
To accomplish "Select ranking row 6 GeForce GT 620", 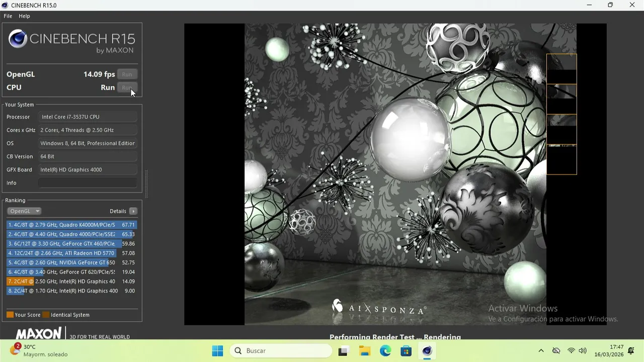I will (x=71, y=272).
